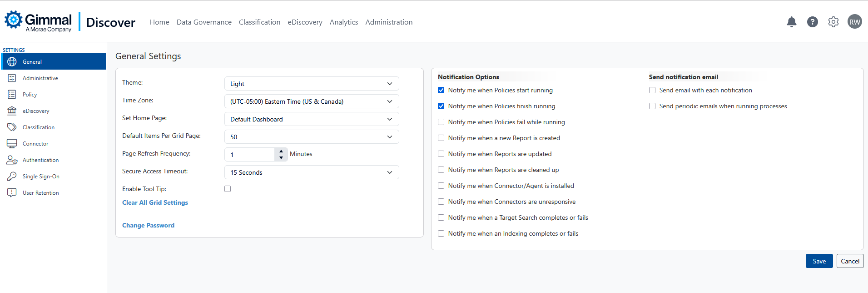Select the Connector sidebar icon
This screenshot has width=868, height=293.
pos(12,144)
